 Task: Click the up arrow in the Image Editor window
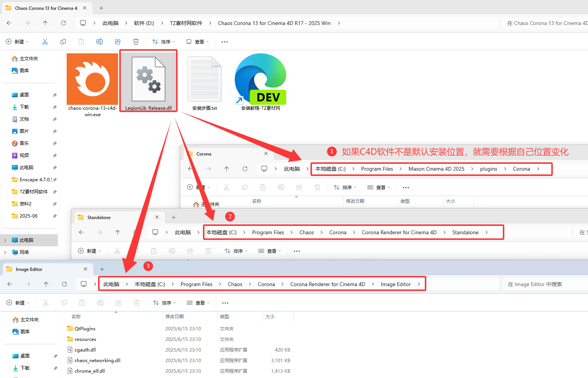pos(46,284)
